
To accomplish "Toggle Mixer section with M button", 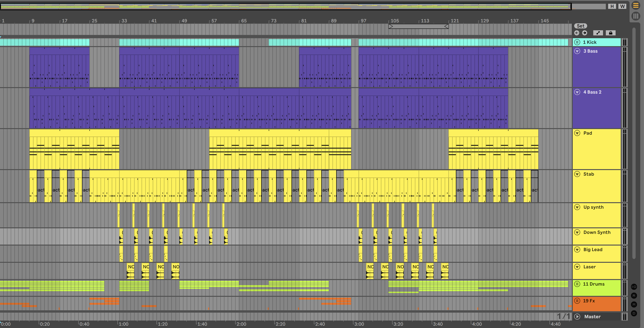I will (x=634, y=304).
